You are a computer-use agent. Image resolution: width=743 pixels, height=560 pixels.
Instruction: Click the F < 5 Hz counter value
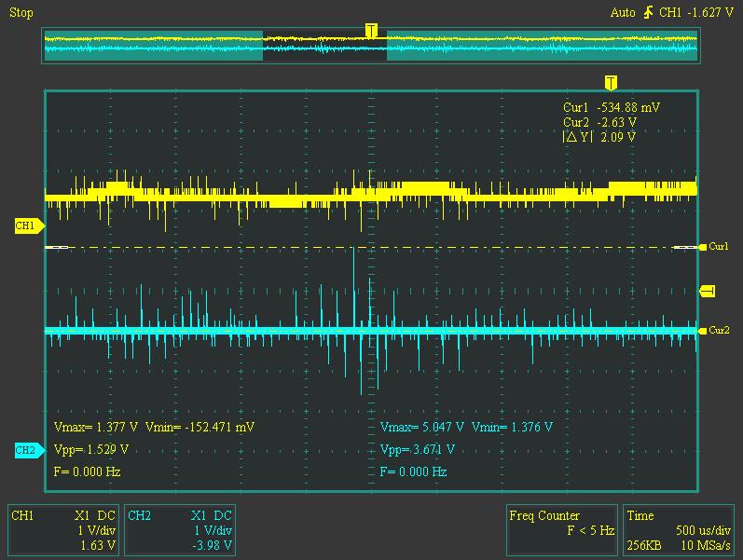pos(591,530)
